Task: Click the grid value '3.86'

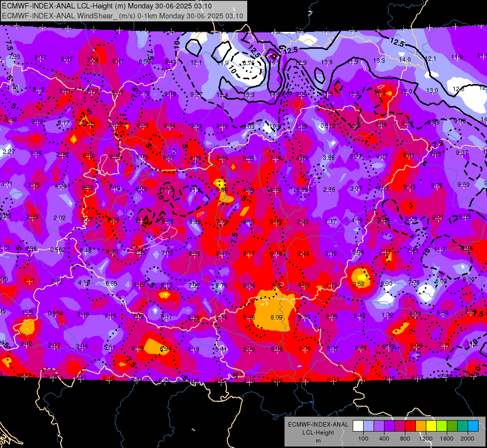Action: 329,158
